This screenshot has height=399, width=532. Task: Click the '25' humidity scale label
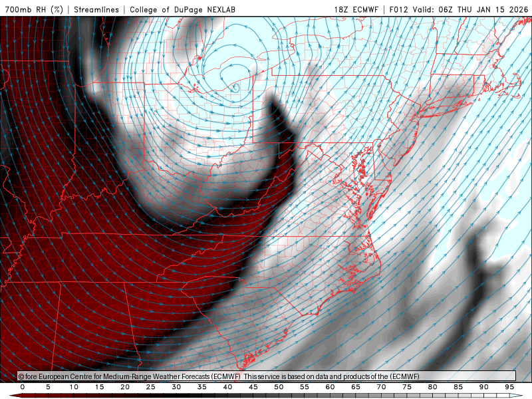151,387
